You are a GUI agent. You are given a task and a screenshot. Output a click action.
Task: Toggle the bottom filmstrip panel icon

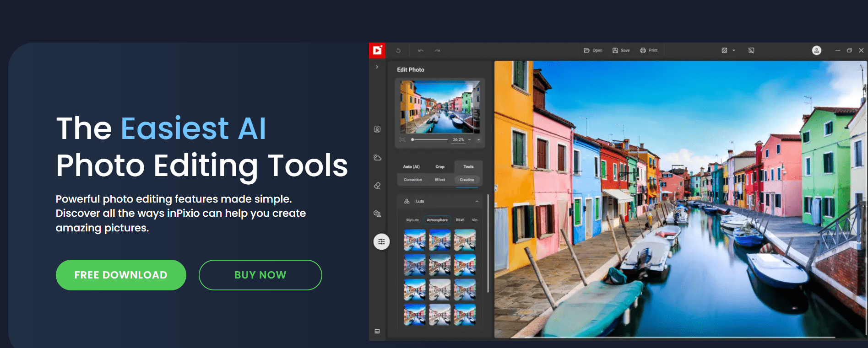[377, 332]
